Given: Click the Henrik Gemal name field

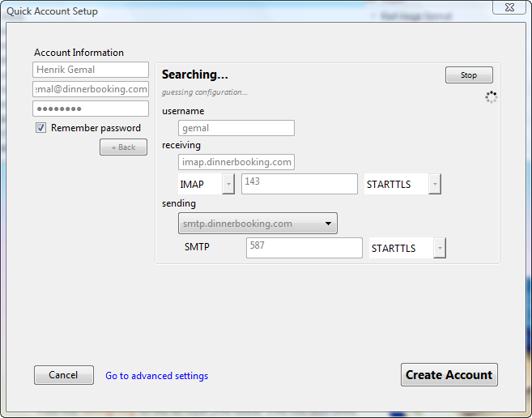Looking at the screenshot, I should tap(91, 70).
